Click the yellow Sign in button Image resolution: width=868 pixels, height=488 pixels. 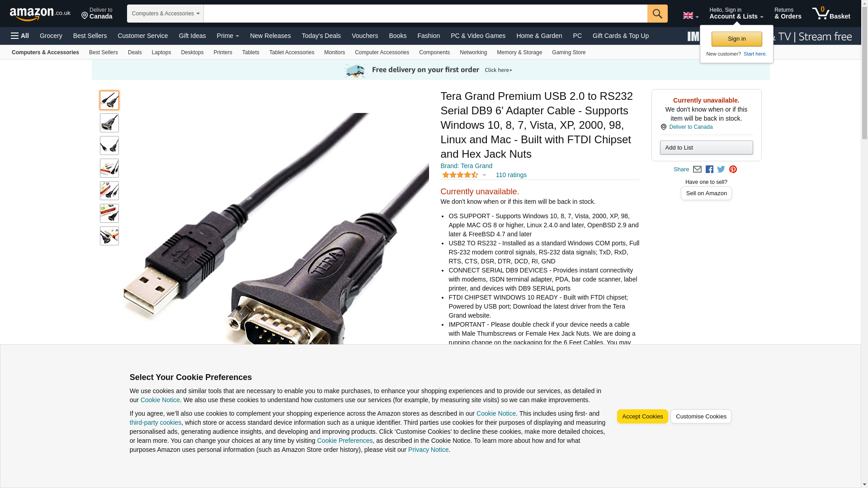pyautogui.click(x=736, y=39)
